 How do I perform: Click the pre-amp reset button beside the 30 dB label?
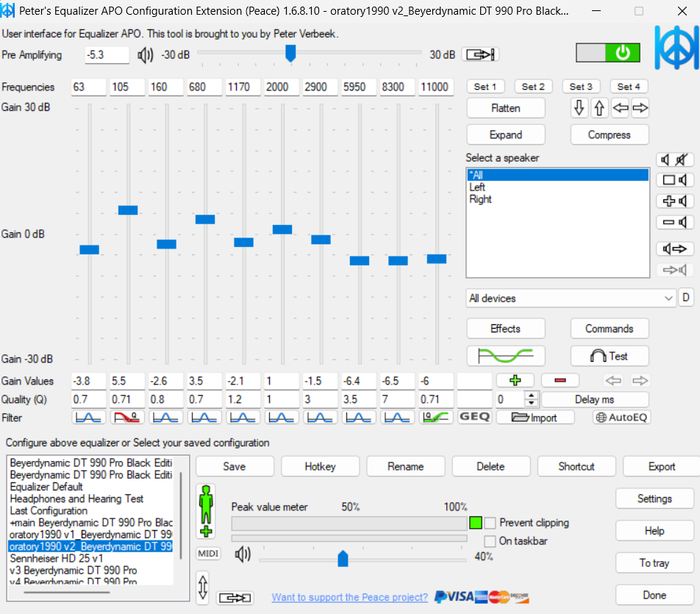[480, 54]
